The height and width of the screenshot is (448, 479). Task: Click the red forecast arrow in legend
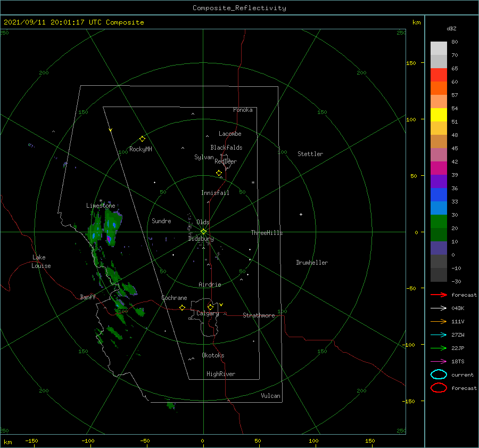pos(439,295)
